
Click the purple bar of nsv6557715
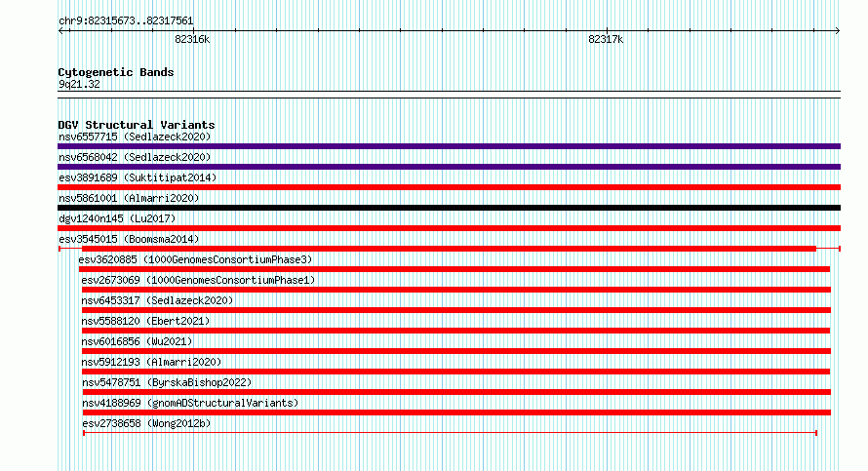[449, 146]
